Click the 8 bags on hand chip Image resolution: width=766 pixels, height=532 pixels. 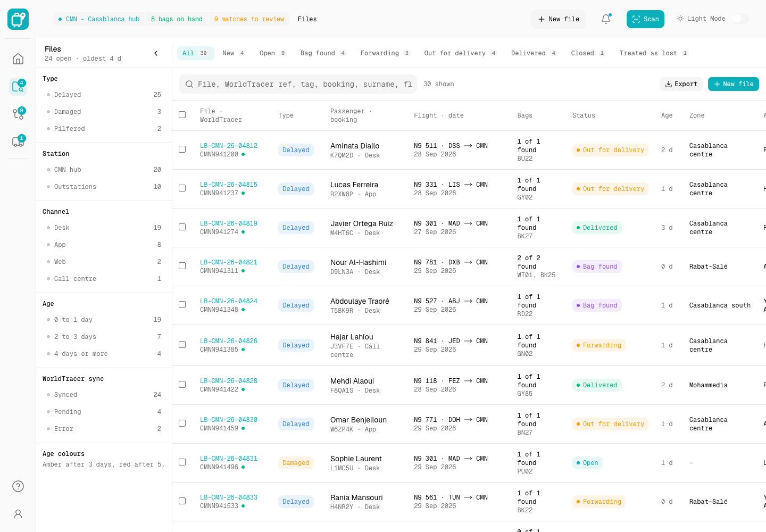pos(177,19)
